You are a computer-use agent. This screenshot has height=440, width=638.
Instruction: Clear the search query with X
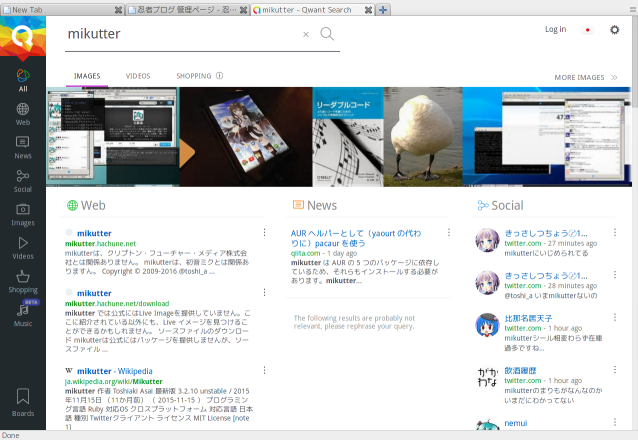click(x=306, y=35)
